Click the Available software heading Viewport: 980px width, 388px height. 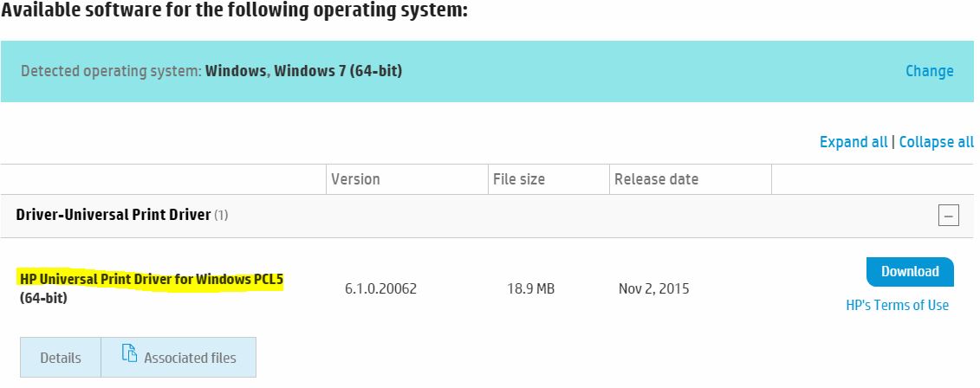tap(235, 12)
